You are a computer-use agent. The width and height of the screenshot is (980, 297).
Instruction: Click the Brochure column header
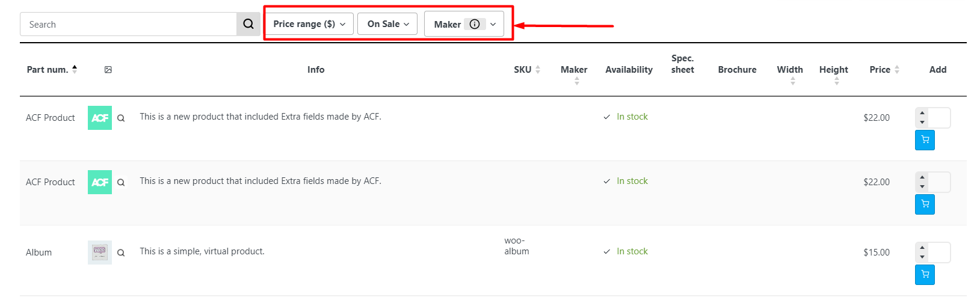[x=737, y=70]
